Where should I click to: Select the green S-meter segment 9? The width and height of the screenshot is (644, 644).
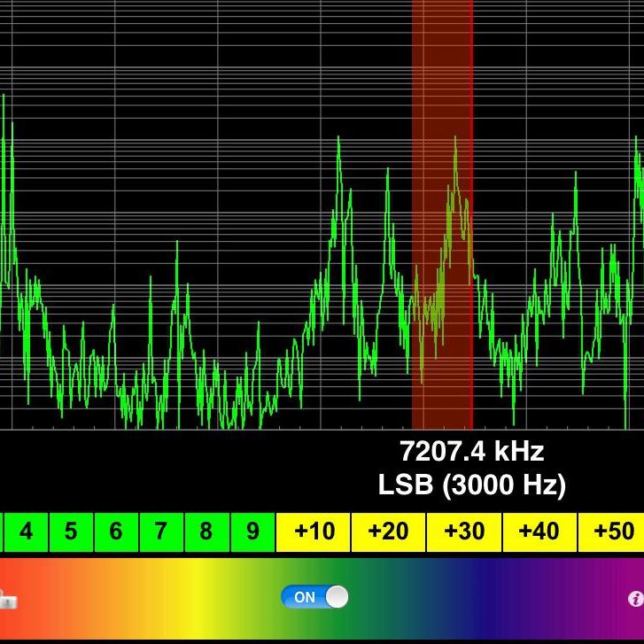pos(252,531)
